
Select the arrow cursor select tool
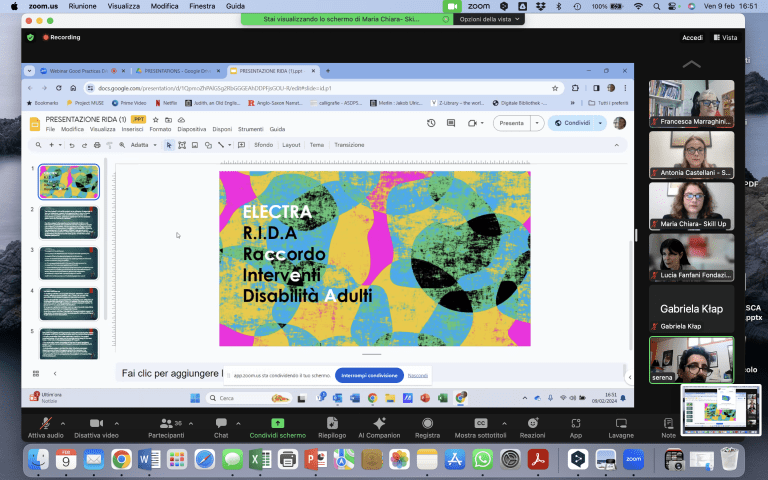pos(169,145)
